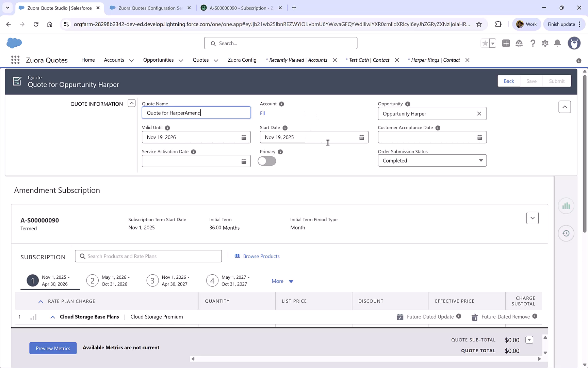Click the global Create plus icon
This screenshot has width=588, height=368.
(506, 43)
